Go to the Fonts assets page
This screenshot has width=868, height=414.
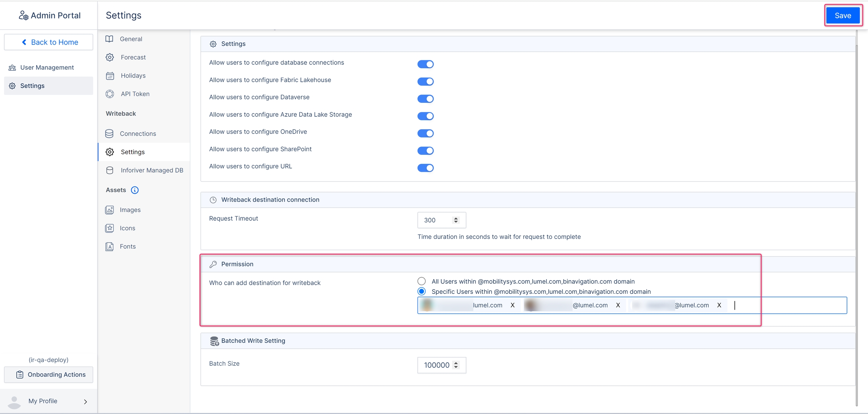(127, 246)
